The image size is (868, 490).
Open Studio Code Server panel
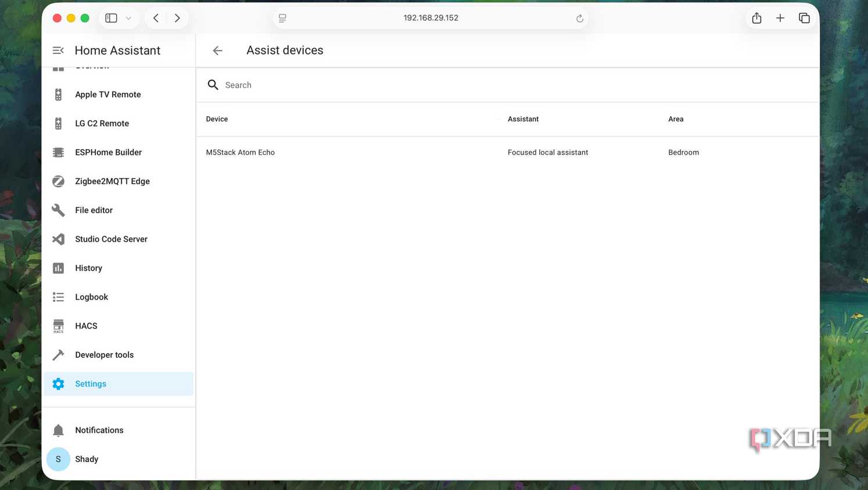pos(119,239)
